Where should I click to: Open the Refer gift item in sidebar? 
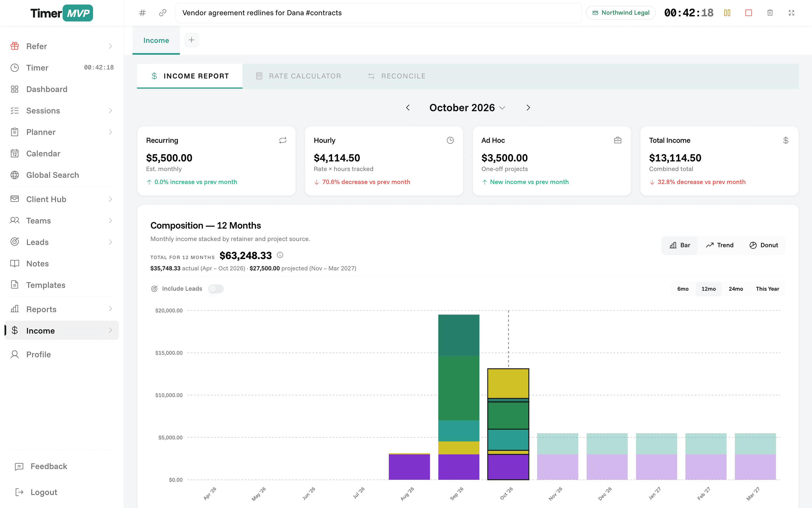[62, 46]
